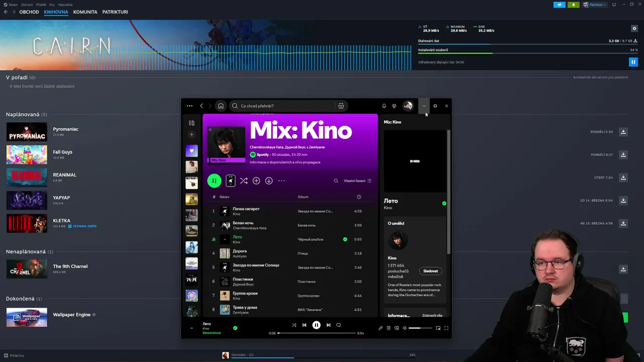Open Your Library icon in Spotify sidebar
The height and width of the screenshot is (362, 644).
click(x=191, y=123)
